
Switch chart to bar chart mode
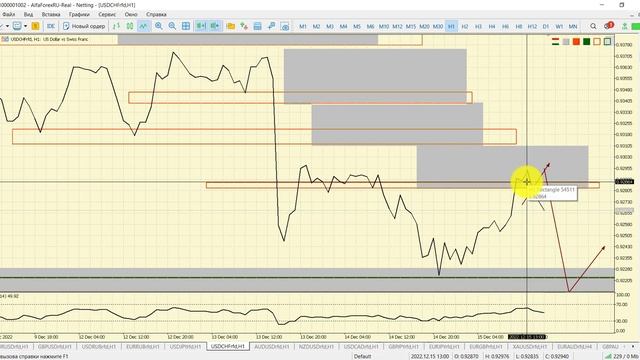(116, 26)
